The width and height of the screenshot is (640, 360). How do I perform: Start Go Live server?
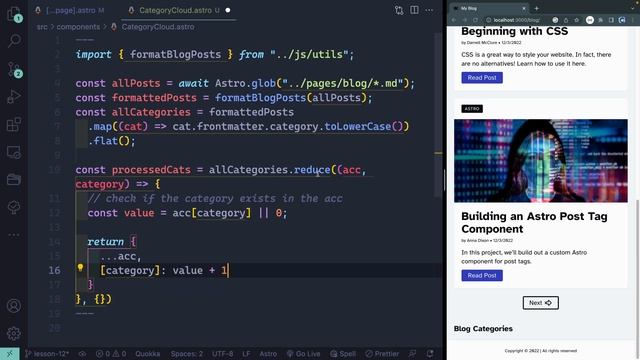tap(303, 353)
